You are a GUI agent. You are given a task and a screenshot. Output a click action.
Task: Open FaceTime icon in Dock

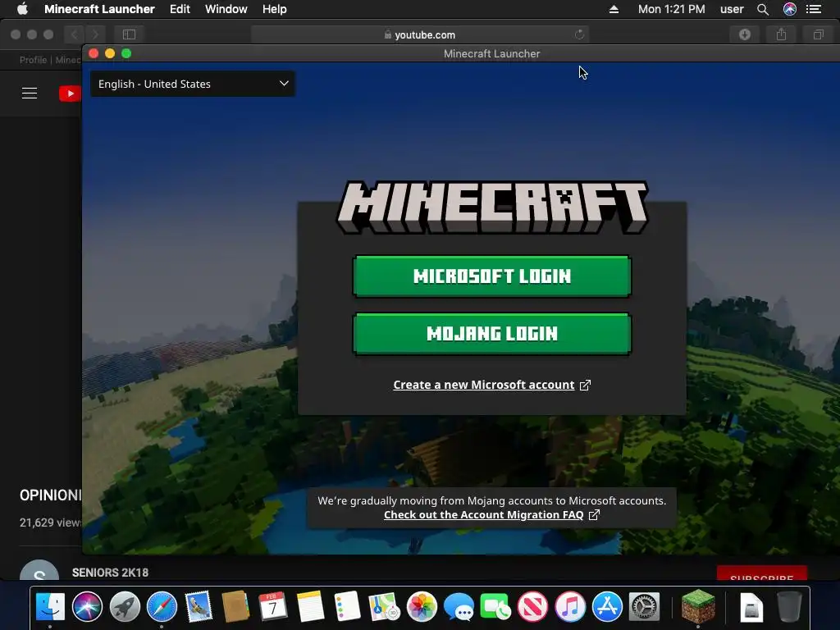(495, 607)
